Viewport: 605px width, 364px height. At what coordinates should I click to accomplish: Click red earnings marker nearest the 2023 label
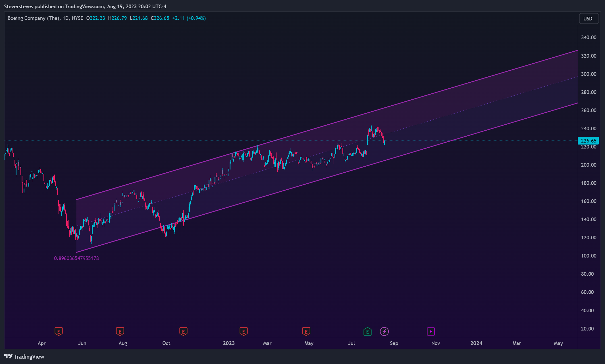244,331
